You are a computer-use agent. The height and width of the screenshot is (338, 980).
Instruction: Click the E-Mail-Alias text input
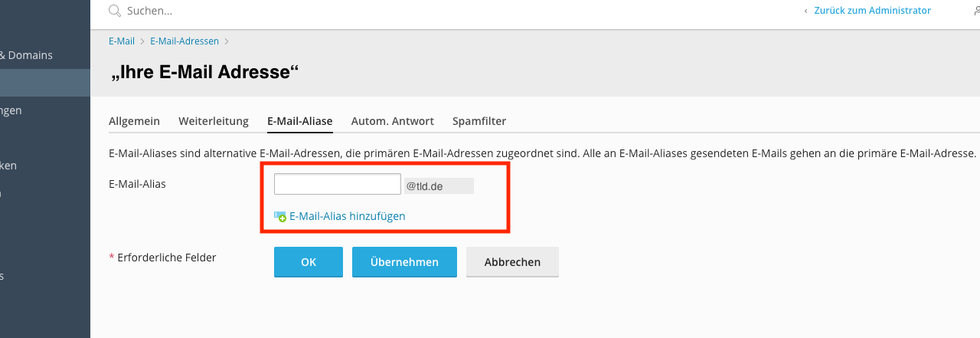(x=338, y=184)
